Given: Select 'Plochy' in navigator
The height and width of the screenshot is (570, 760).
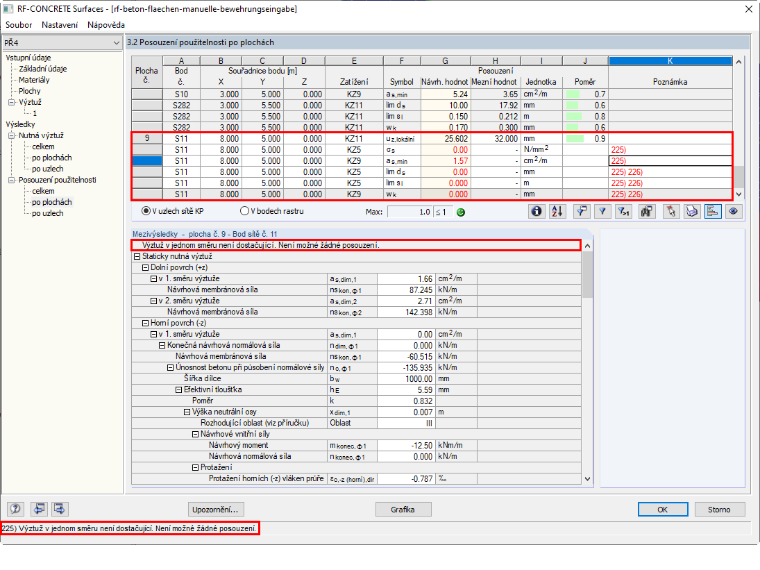Looking at the screenshot, I should [30, 91].
